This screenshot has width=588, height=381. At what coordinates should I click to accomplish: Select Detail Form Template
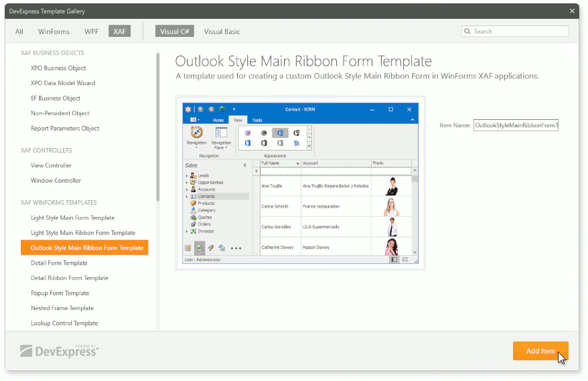[59, 263]
